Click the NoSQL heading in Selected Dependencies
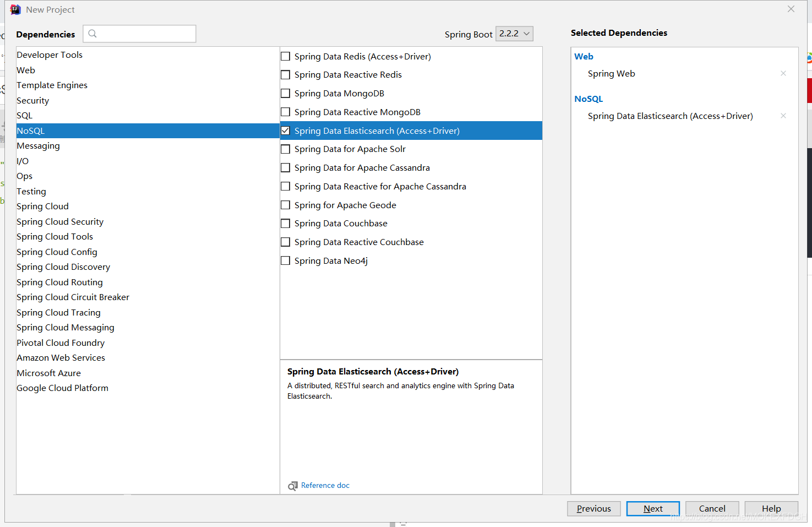The width and height of the screenshot is (812, 527). coord(588,99)
